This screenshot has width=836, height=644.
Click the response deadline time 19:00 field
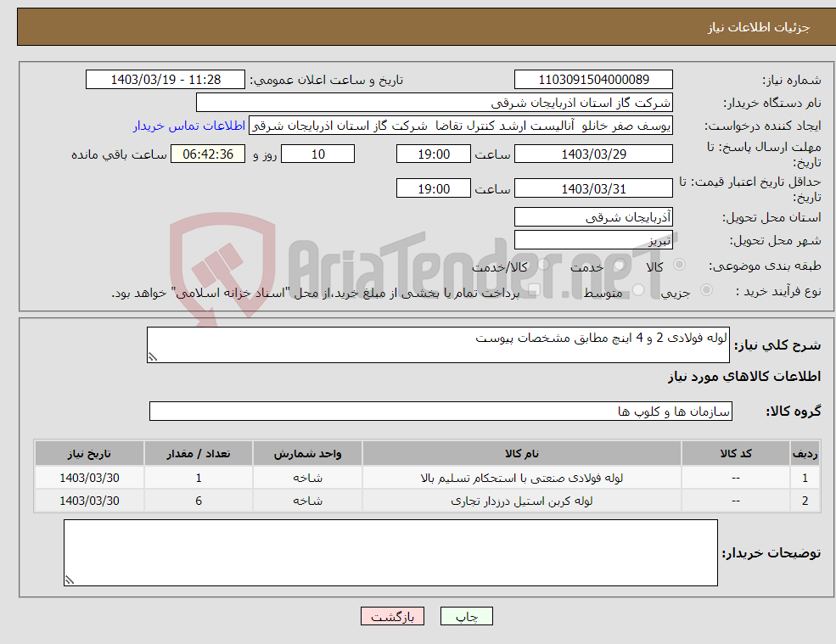pos(434,154)
